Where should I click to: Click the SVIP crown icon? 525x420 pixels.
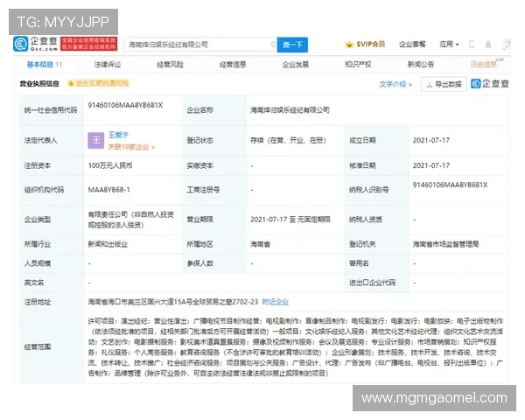click(x=349, y=45)
